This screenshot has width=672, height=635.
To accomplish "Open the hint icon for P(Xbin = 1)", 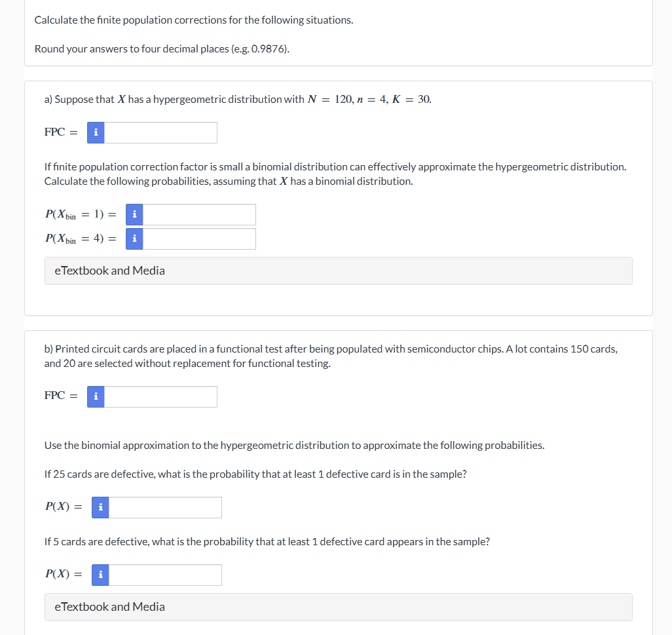I will pos(134,214).
